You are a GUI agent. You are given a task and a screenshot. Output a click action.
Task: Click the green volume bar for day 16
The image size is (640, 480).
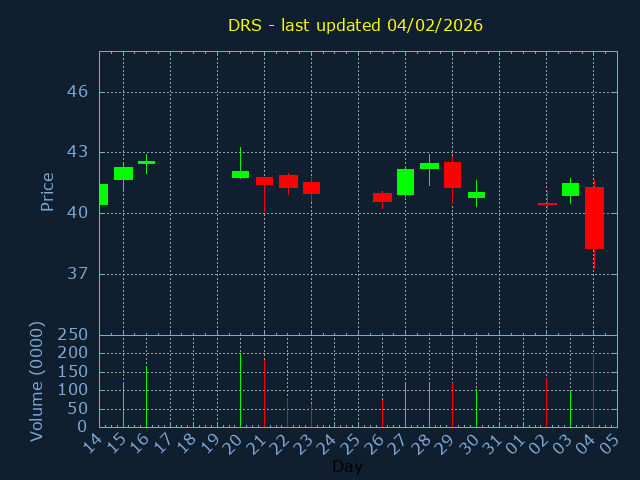tap(146, 396)
